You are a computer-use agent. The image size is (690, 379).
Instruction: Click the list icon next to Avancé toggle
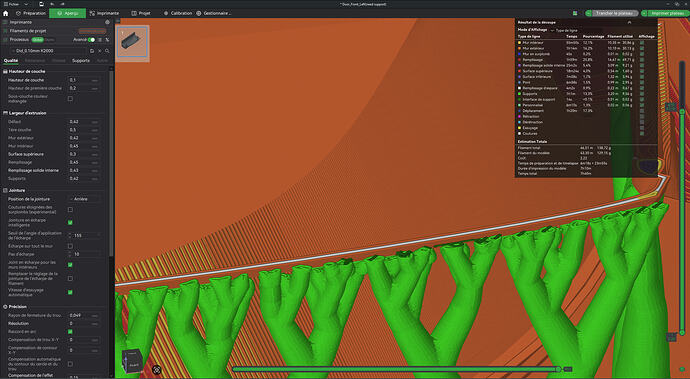pyautogui.click(x=100, y=40)
